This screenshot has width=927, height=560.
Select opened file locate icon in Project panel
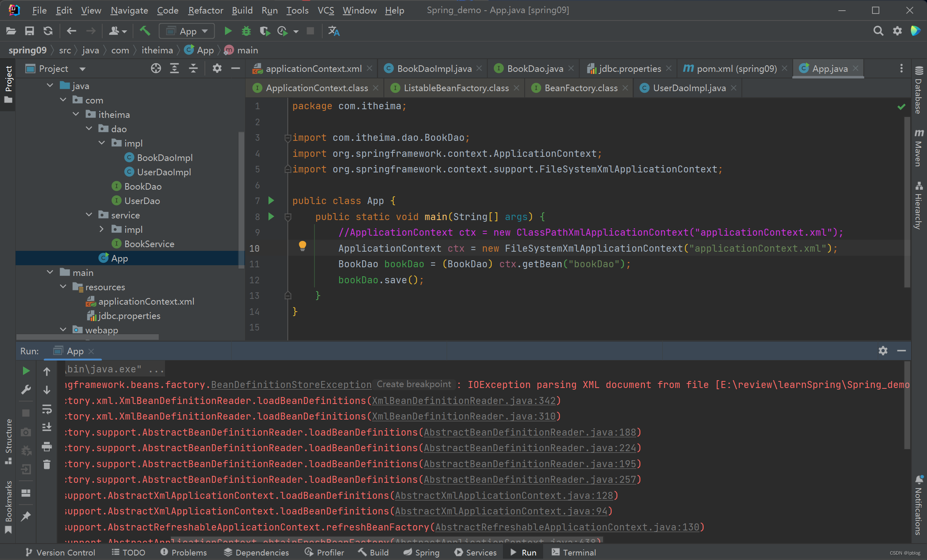click(x=156, y=69)
